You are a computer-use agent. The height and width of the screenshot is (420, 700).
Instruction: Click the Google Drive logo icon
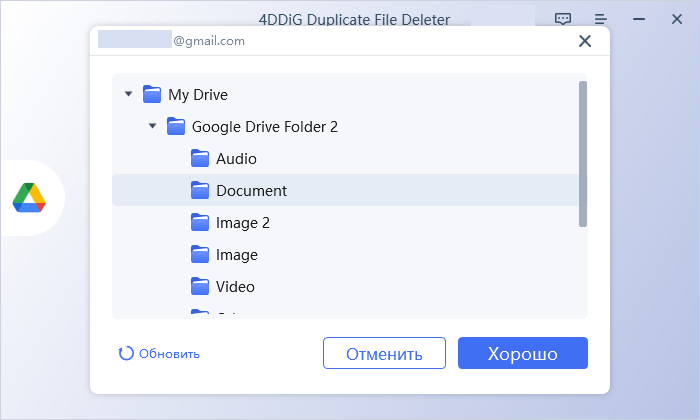click(29, 198)
